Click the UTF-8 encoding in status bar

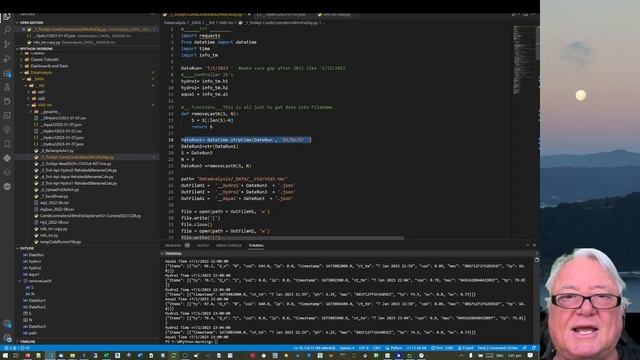363,348
